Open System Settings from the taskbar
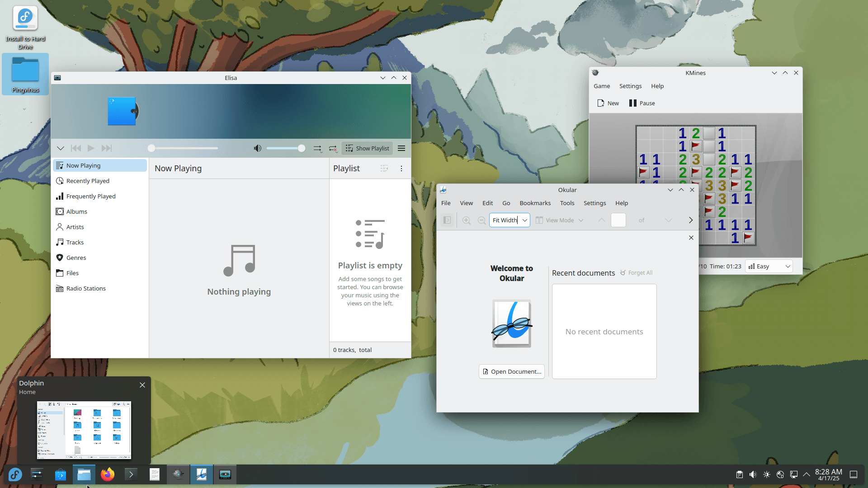 (x=37, y=474)
